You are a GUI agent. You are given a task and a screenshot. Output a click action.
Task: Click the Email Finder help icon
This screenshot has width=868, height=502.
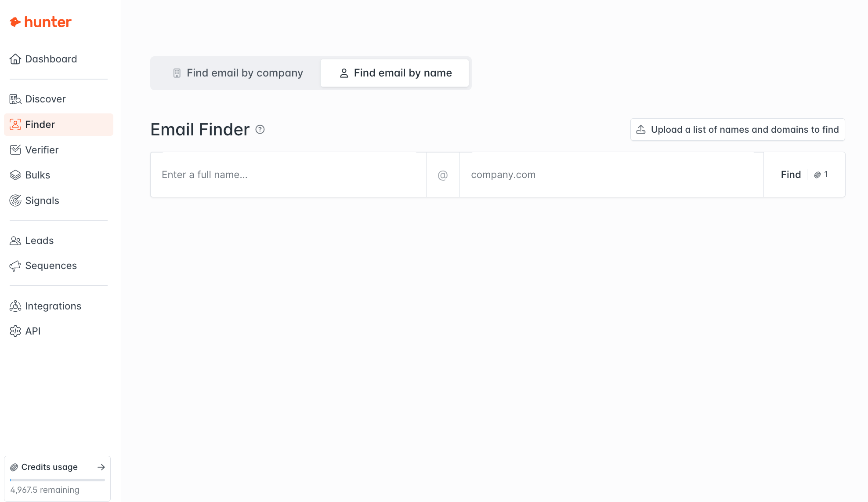[260, 130]
